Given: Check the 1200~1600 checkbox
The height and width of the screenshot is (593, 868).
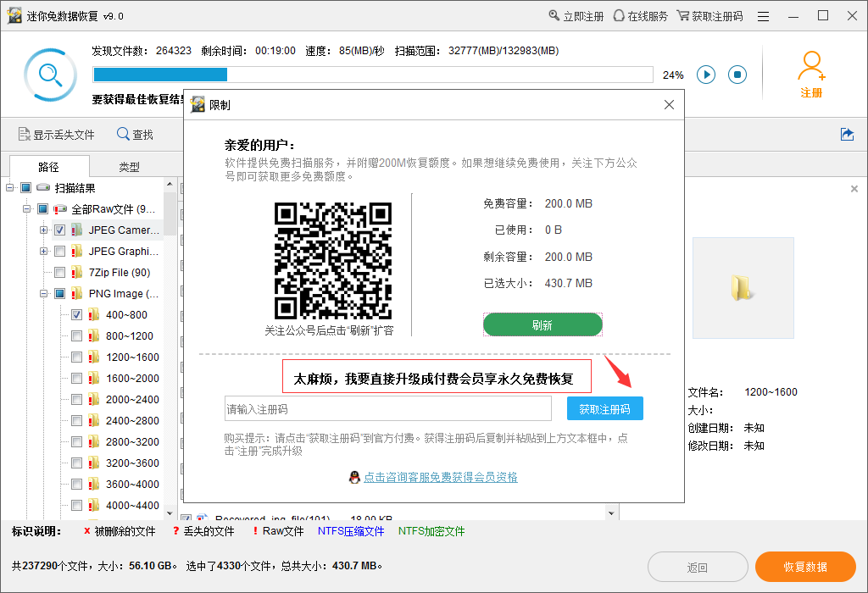Looking at the screenshot, I should [77, 357].
